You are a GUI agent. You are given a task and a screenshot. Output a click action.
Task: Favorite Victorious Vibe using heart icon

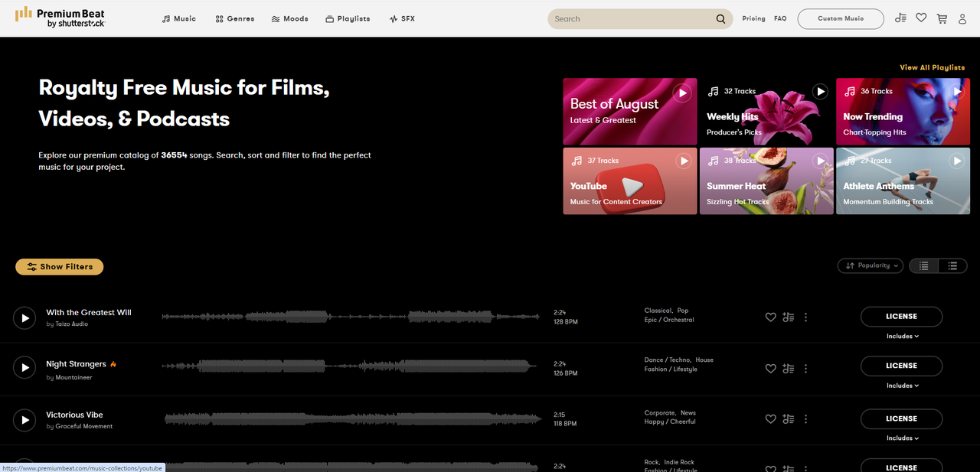pyautogui.click(x=771, y=419)
